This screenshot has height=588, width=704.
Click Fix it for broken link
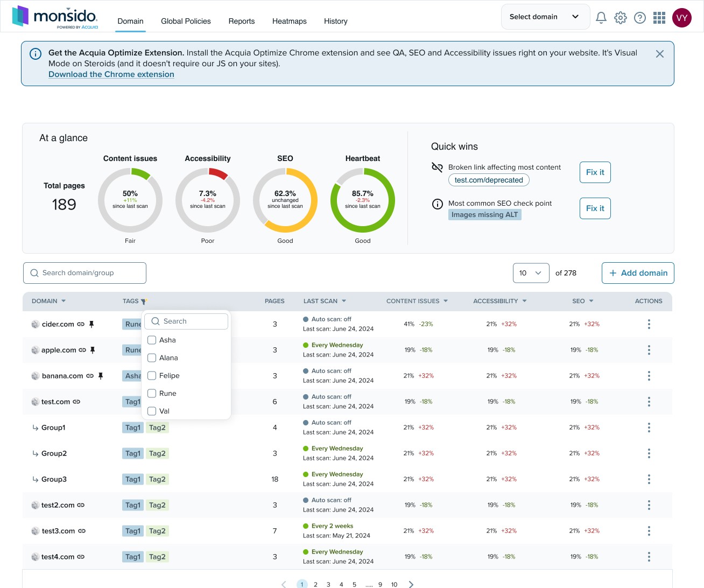[595, 172]
